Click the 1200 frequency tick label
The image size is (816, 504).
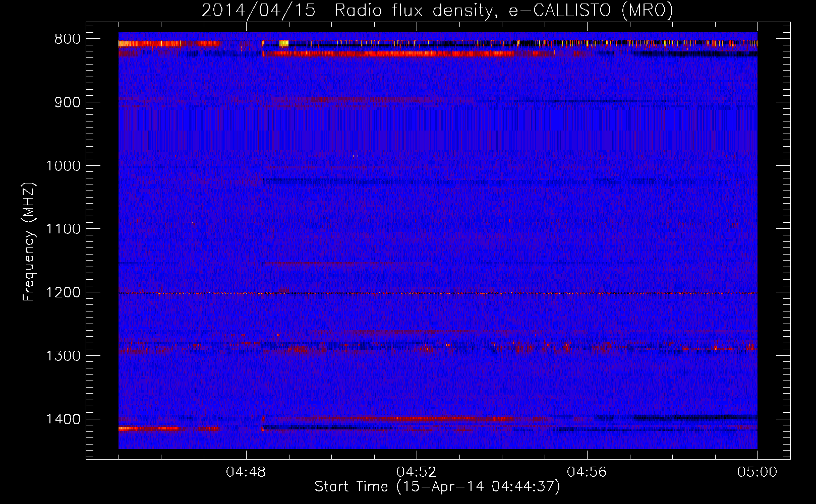[x=63, y=293]
